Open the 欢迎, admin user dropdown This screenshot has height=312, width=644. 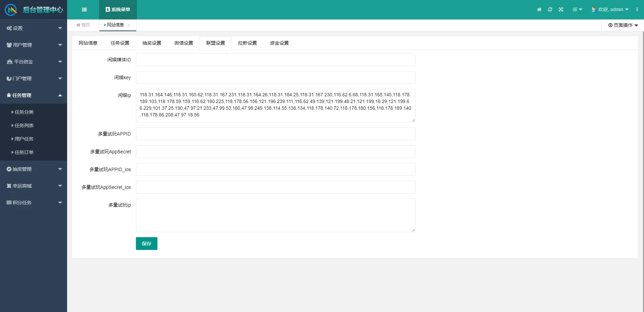tap(610, 9)
